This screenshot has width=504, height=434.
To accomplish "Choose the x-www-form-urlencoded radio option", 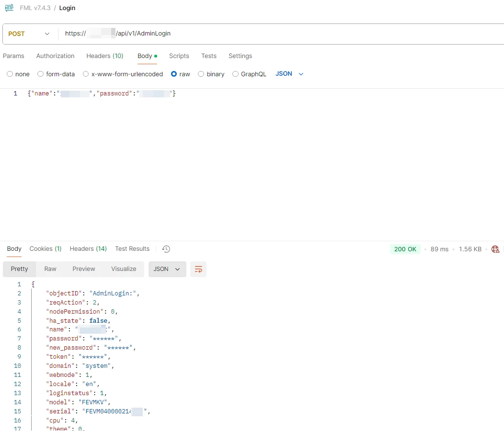I will pos(86,74).
